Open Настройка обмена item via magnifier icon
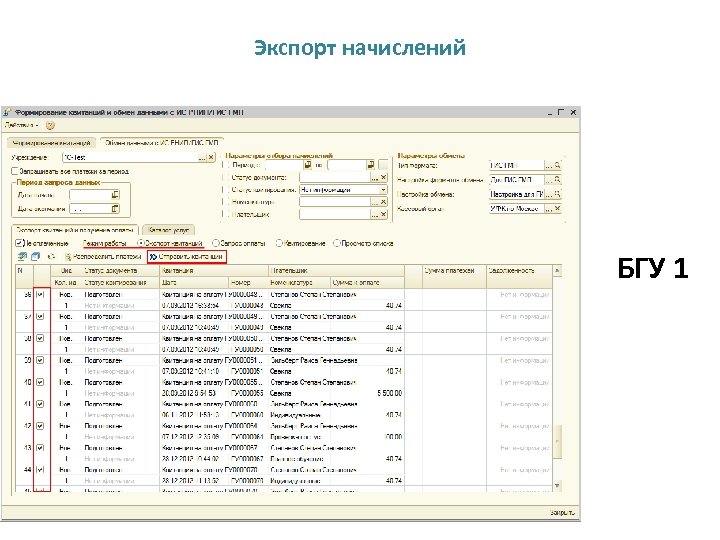Viewport: 720px width, 540px height. point(557,194)
